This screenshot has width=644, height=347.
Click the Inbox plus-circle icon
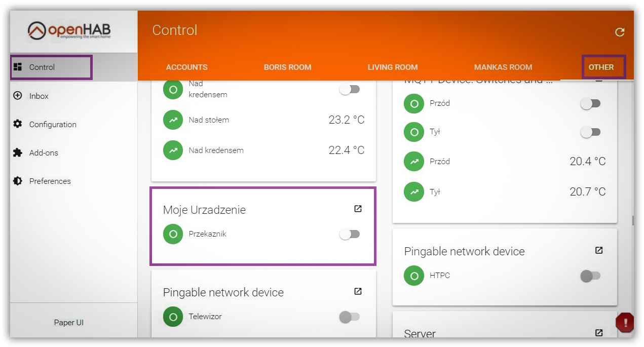pyautogui.click(x=18, y=95)
